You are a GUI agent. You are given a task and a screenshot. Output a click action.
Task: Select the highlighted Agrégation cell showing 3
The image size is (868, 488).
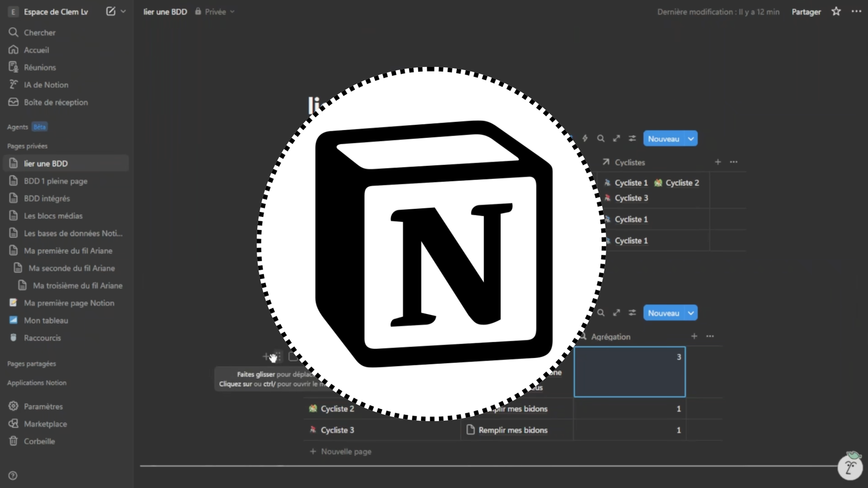tap(629, 372)
